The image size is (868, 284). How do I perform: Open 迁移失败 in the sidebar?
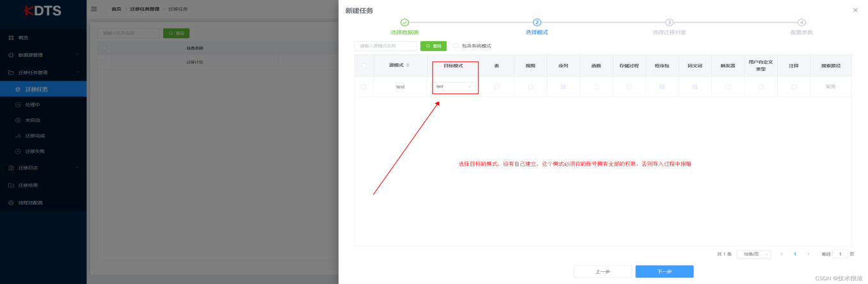[43, 152]
